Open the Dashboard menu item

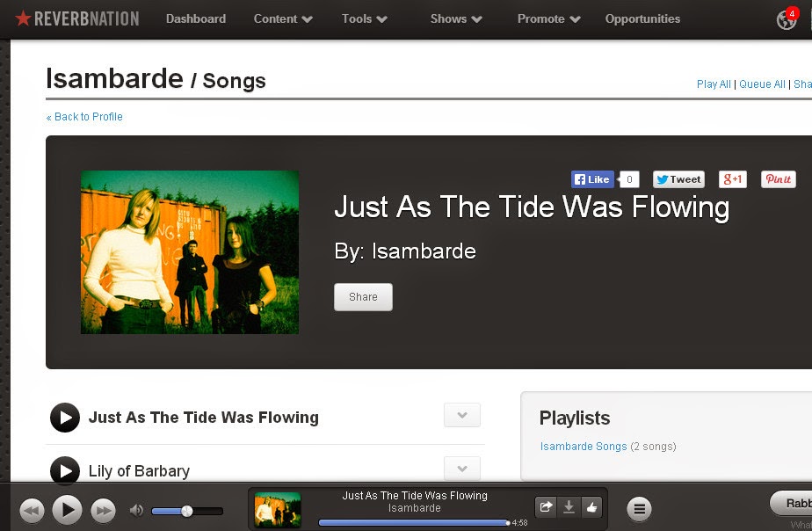coord(196,18)
